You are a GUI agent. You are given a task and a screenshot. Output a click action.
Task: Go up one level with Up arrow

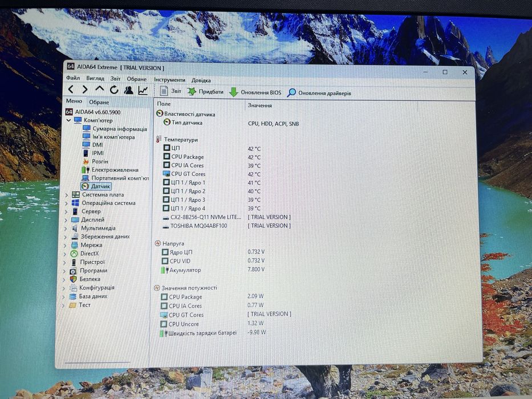pyautogui.click(x=99, y=89)
